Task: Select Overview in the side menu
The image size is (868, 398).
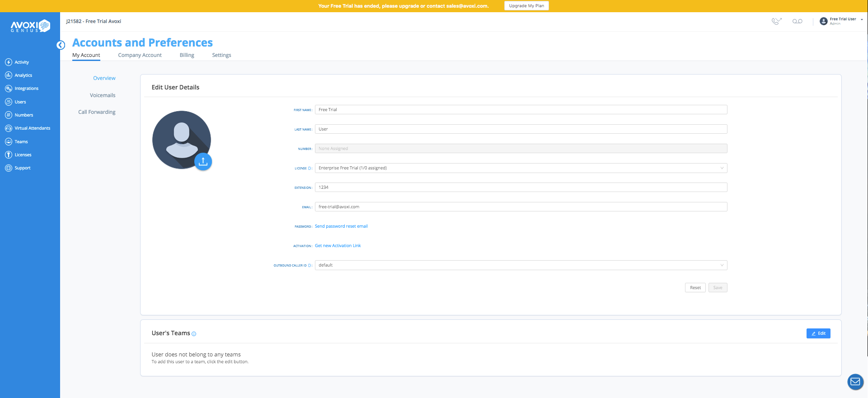Action: pos(104,78)
